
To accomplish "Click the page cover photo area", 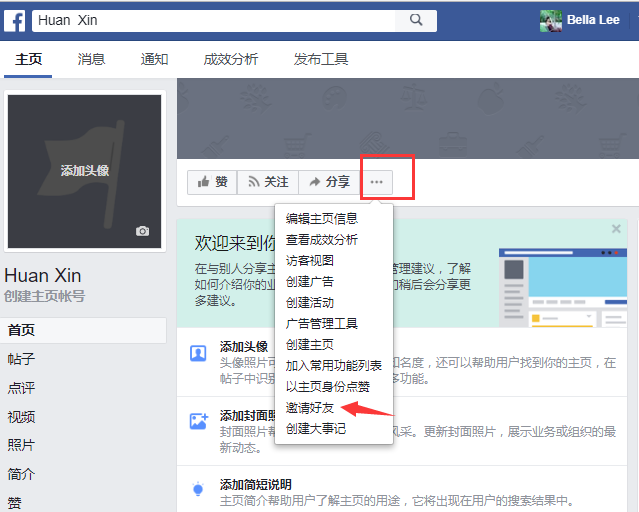I will pyautogui.click(x=408, y=118).
